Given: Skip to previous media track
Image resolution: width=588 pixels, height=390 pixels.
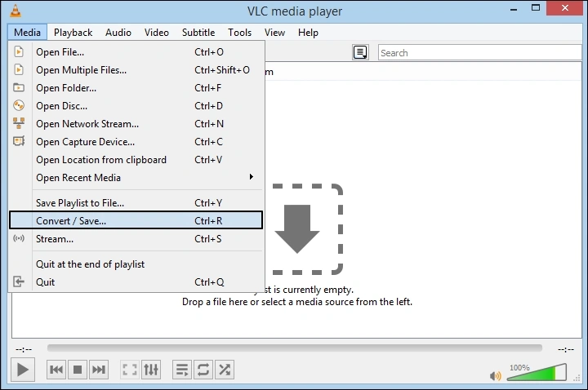Looking at the screenshot, I should coord(56,370).
